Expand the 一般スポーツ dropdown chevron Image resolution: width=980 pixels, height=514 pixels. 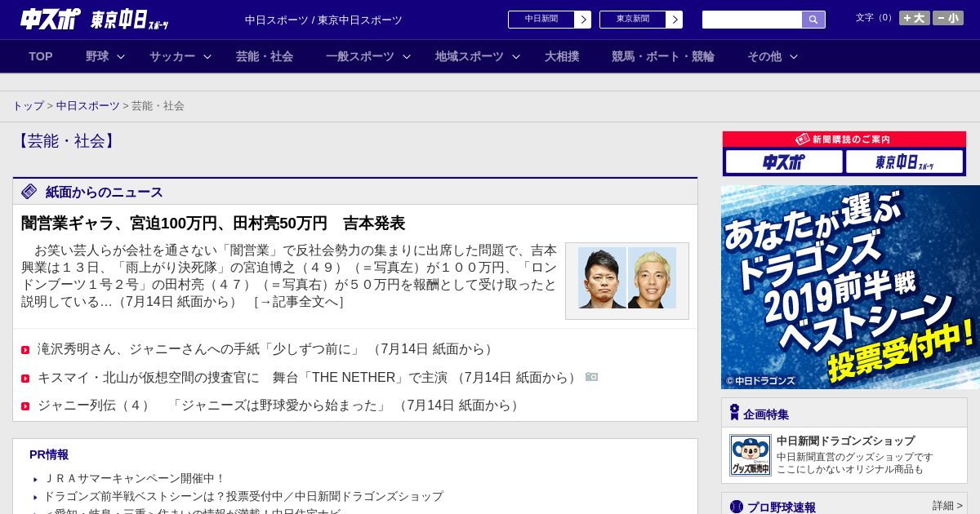(407, 57)
